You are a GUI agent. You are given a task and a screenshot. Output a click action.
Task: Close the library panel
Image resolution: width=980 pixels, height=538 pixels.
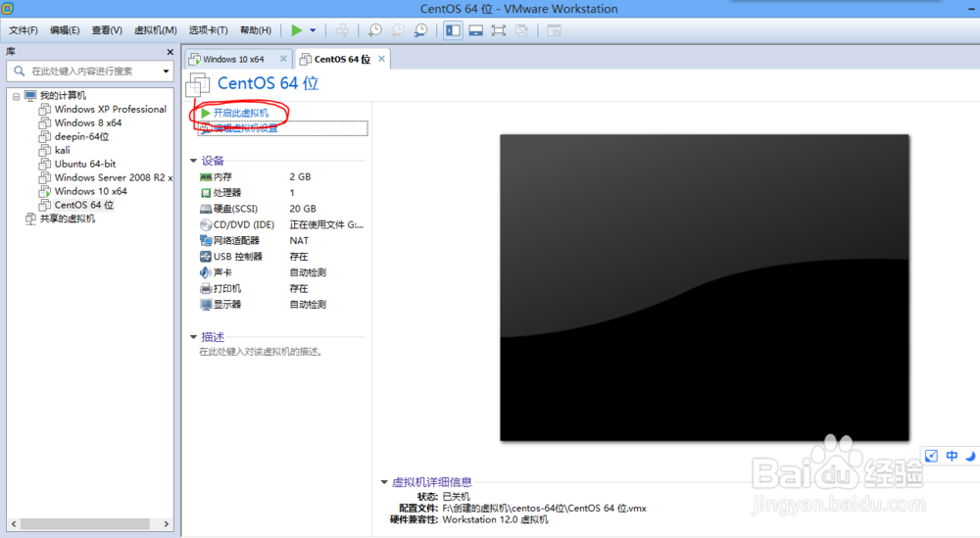170,52
